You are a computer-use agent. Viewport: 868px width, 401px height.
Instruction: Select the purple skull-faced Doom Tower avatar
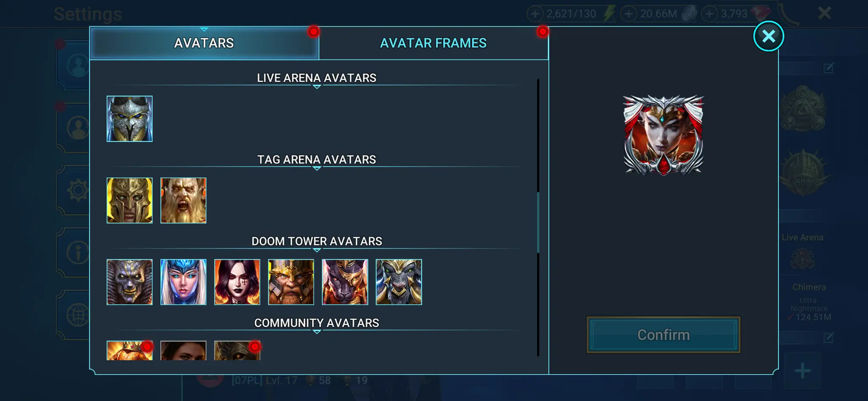(129, 282)
